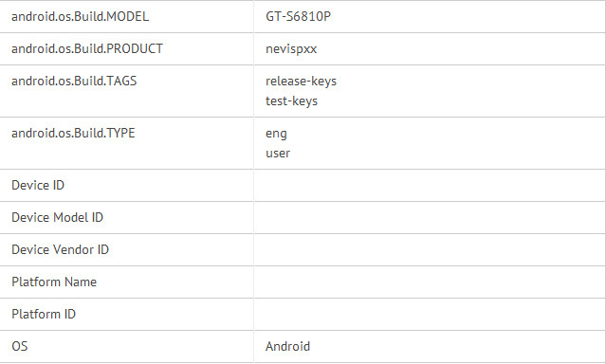
Task: Click the empty Device Vendor ID cell
Action: (430, 249)
